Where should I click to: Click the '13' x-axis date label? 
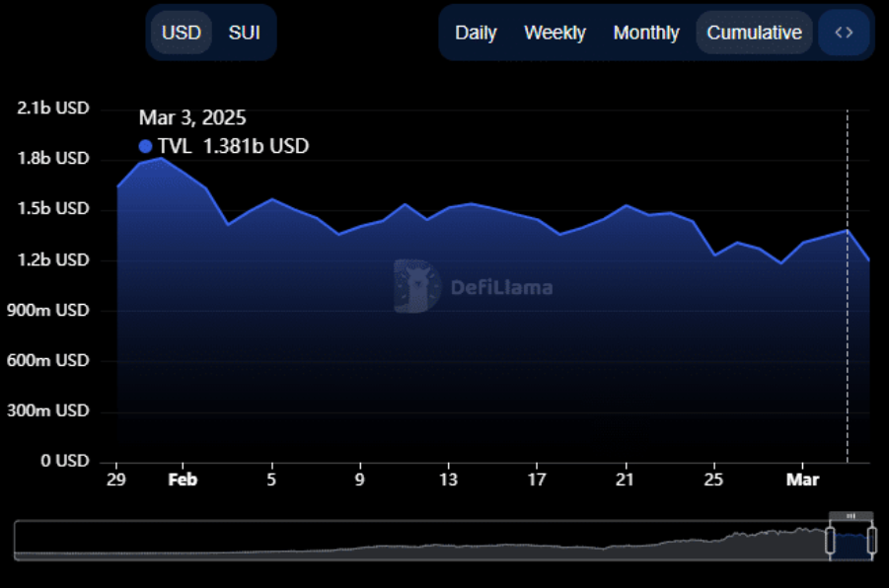[x=448, y=479]
